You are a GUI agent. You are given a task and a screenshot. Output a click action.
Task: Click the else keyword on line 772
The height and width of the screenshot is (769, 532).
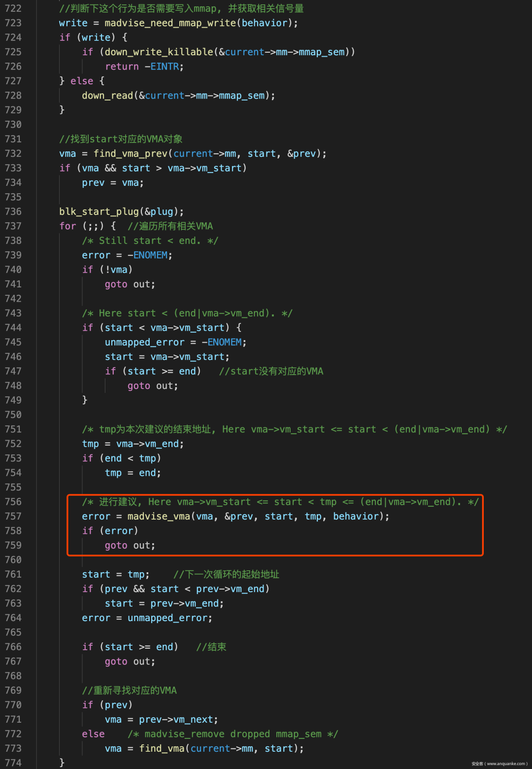point(93,734)
